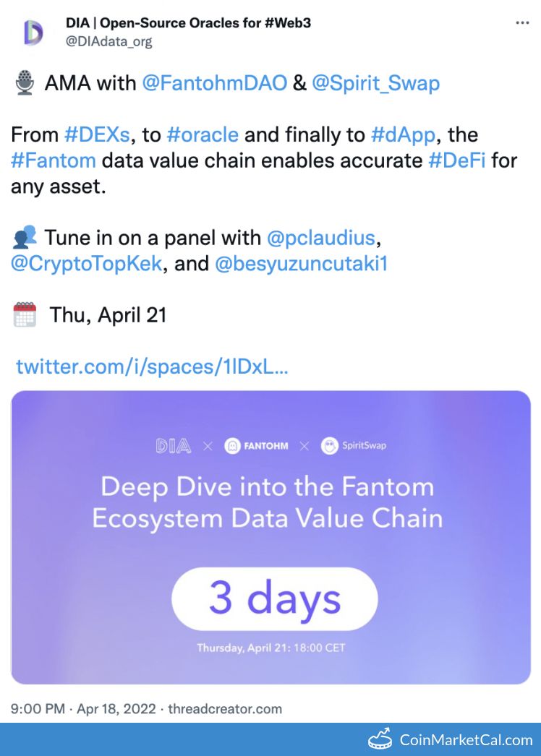The image size is (541, 756).
Task: Follow the #oracle hashtag link
Action: coord(203,134)
